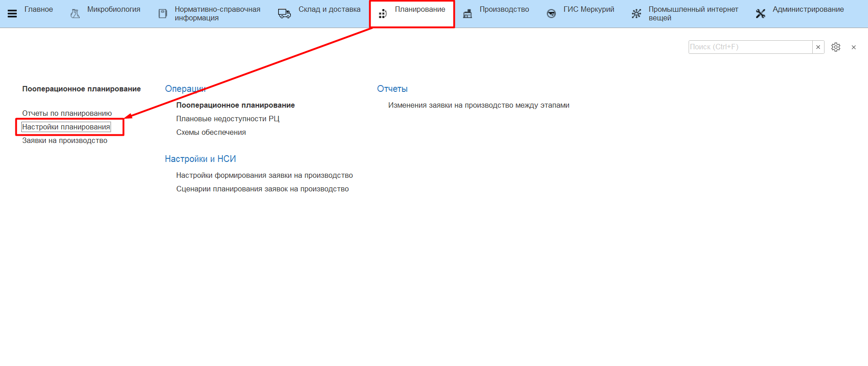
Task: Open Заявки на производство link
Action: coord(65,141)
